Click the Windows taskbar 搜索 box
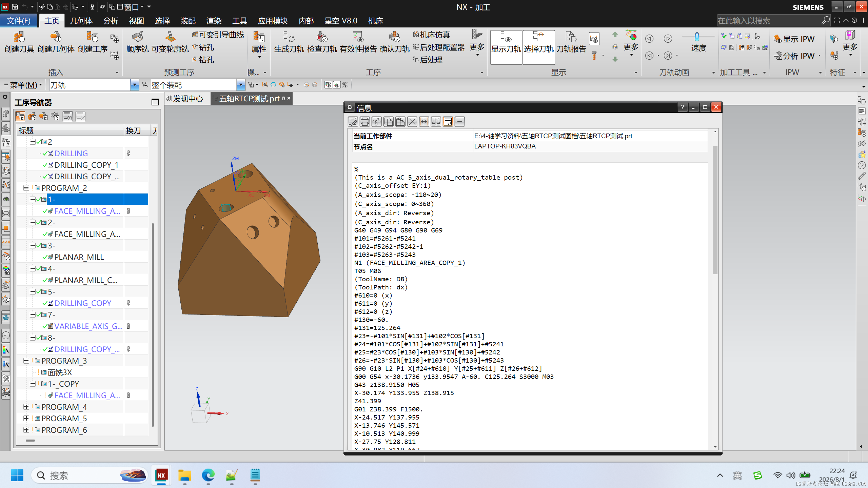 pyautogui.click(x=90, y=475)
